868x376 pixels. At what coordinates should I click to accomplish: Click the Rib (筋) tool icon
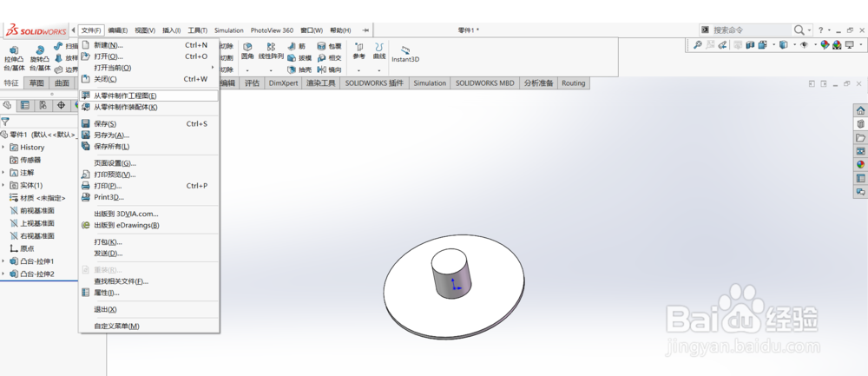pos(291,47)
